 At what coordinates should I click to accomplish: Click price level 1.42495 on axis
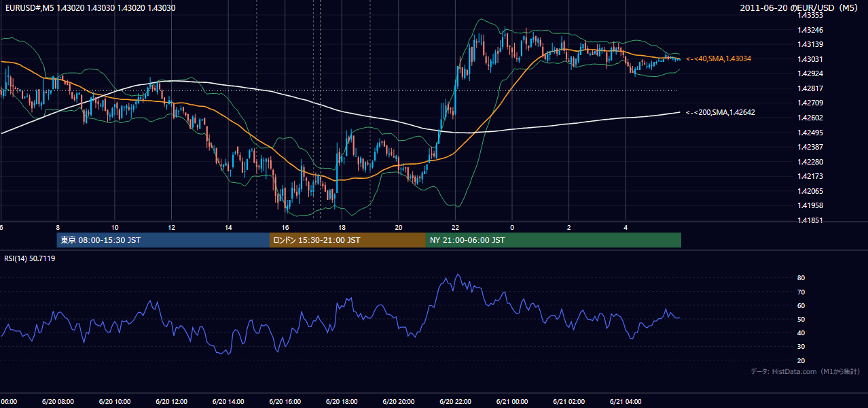point(811,133)
